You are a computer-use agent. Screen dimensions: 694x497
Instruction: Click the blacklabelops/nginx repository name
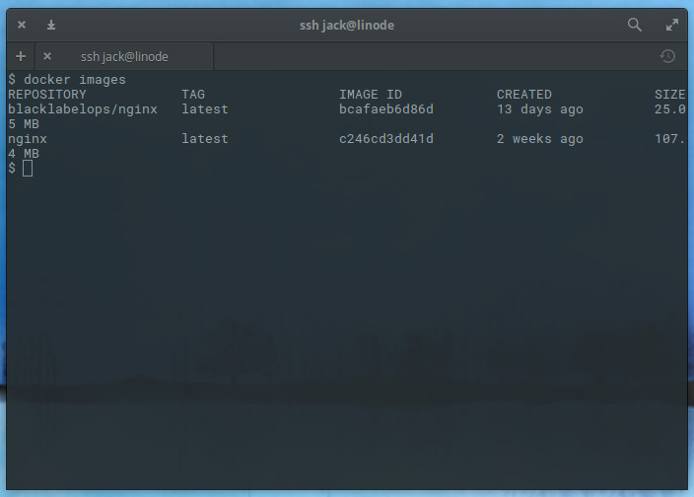point(83,109)
